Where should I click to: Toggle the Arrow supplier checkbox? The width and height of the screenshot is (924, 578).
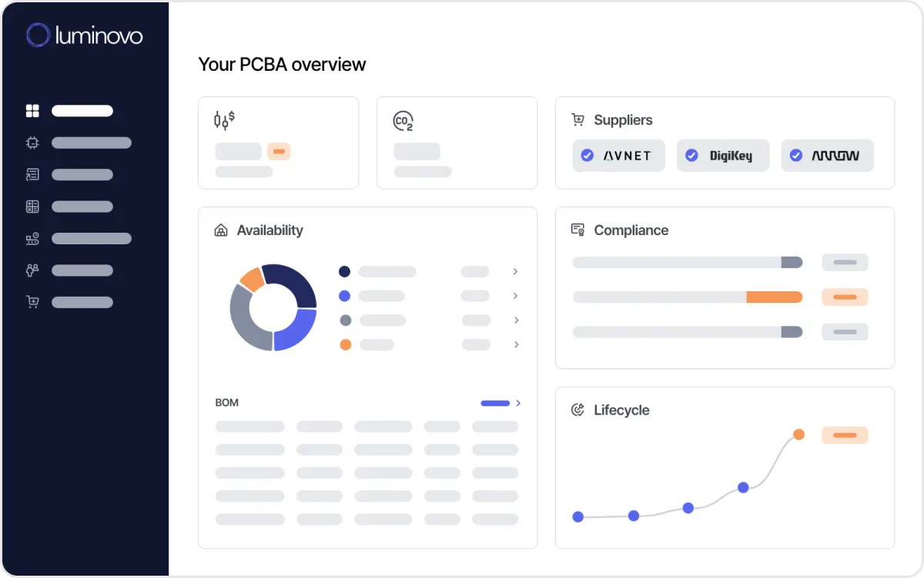click(x=796, y=156)
